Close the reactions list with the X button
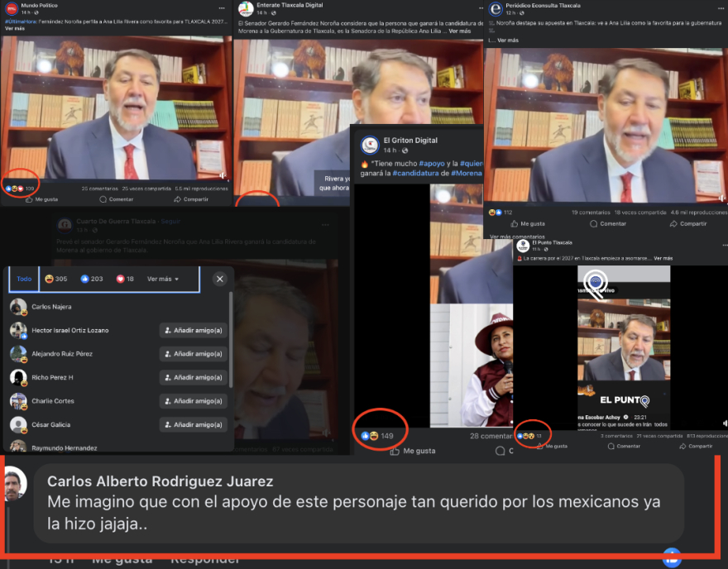The width and height of the screenshot is (728, 569). pyautogui.click(x=219, y=279)
